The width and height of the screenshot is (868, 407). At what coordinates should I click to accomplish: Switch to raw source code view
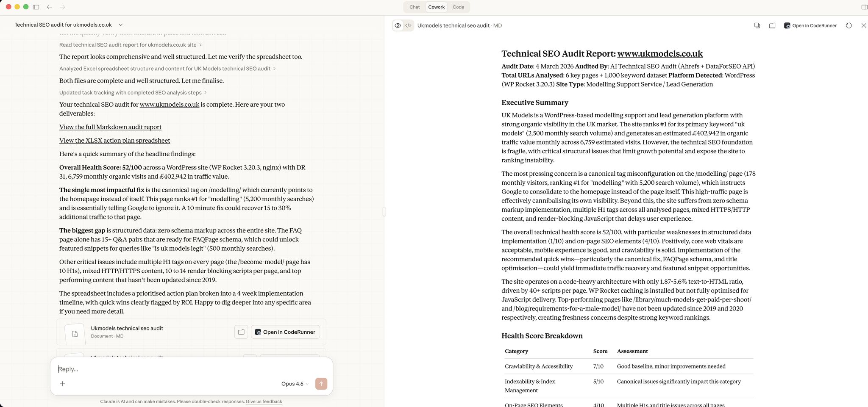pyautogui.click(x=408, y=25)
